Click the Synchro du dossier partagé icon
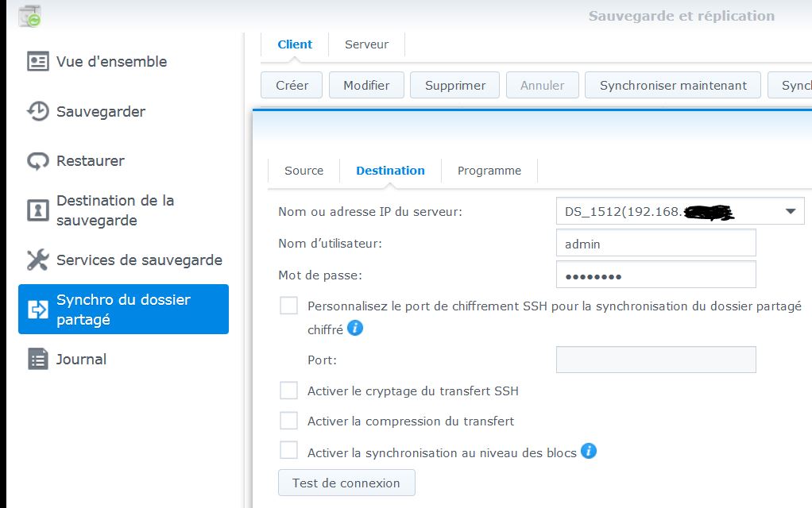812x508 pixels. (38, 310)
